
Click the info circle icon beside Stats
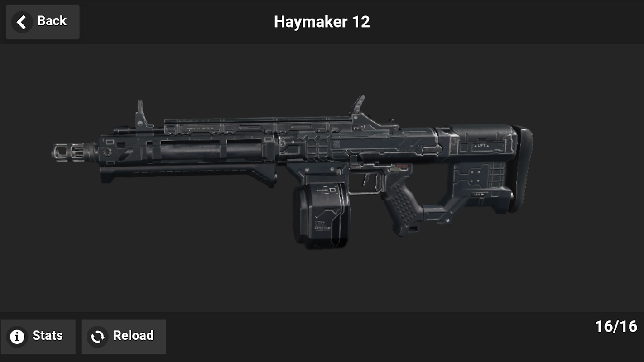(17, 337)
